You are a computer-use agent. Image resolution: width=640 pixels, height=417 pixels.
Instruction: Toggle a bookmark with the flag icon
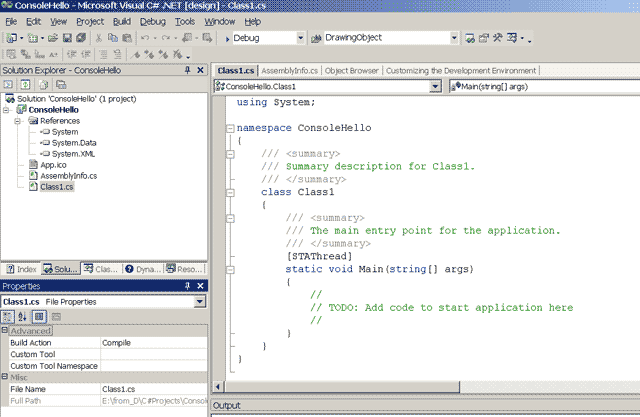[135, 54]
